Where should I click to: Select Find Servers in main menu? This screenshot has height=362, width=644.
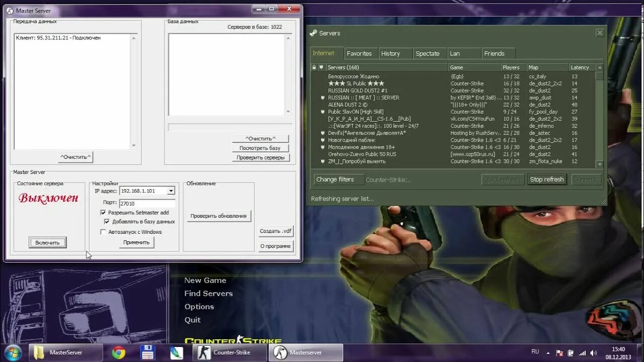pyautogui.click(x=208, y=294)
